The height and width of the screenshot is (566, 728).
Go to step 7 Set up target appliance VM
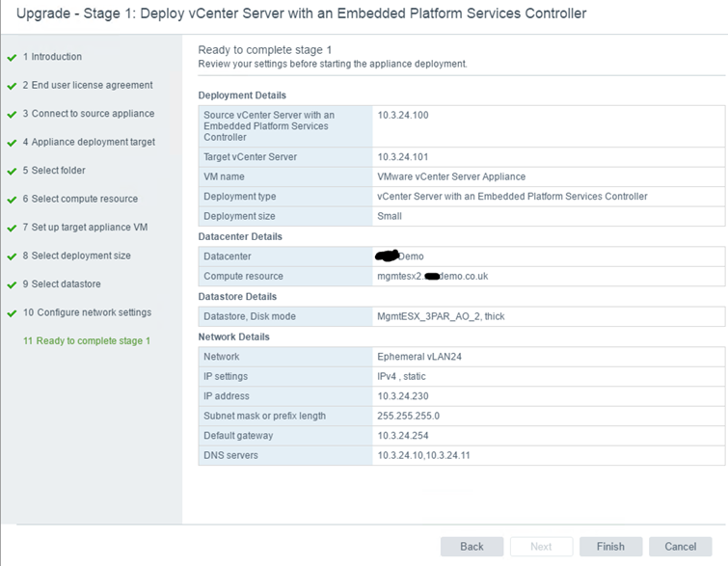point(86,227)
